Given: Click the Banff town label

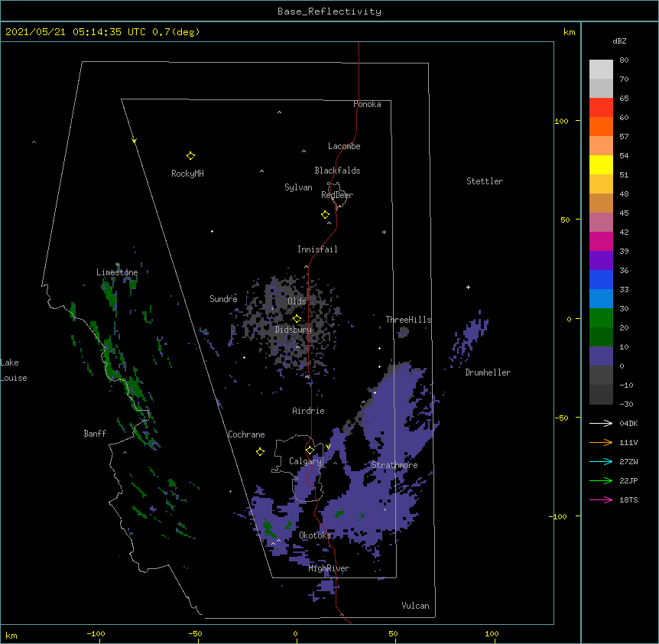Looking at the screenshot, I should click(95, 434).
